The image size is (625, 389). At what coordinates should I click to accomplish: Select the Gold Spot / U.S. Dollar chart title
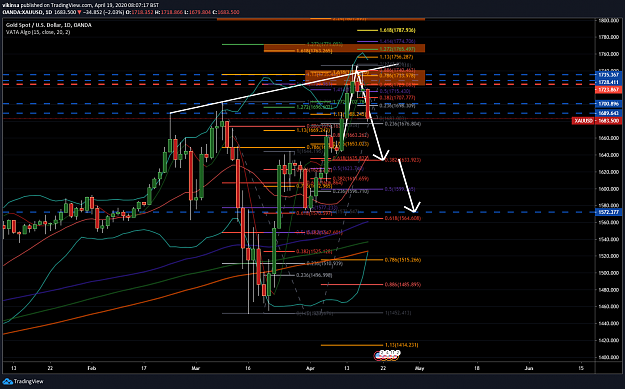(48, 25)
